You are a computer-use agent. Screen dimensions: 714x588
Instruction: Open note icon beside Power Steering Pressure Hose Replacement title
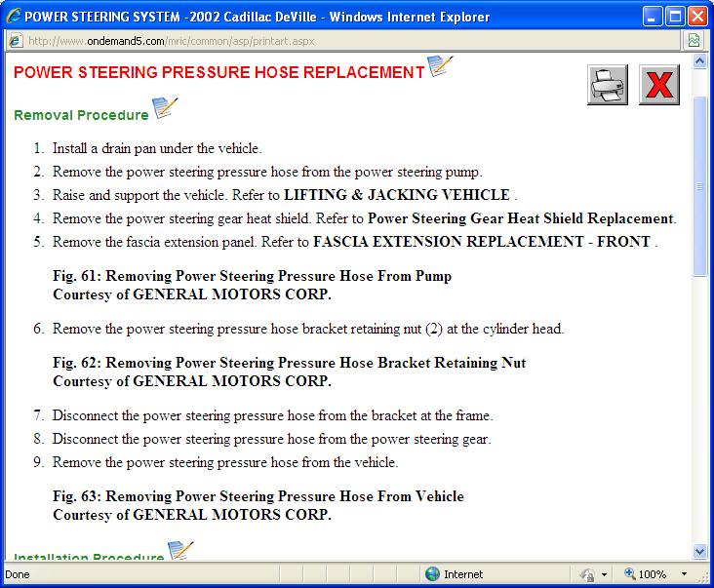click(439, 66)
